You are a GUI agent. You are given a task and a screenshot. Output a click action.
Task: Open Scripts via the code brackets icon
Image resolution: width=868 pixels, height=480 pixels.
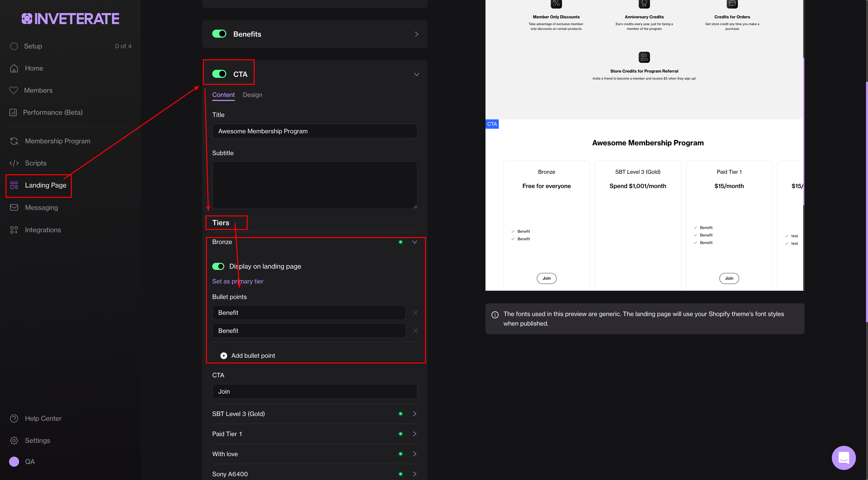[x=14, y=163]
